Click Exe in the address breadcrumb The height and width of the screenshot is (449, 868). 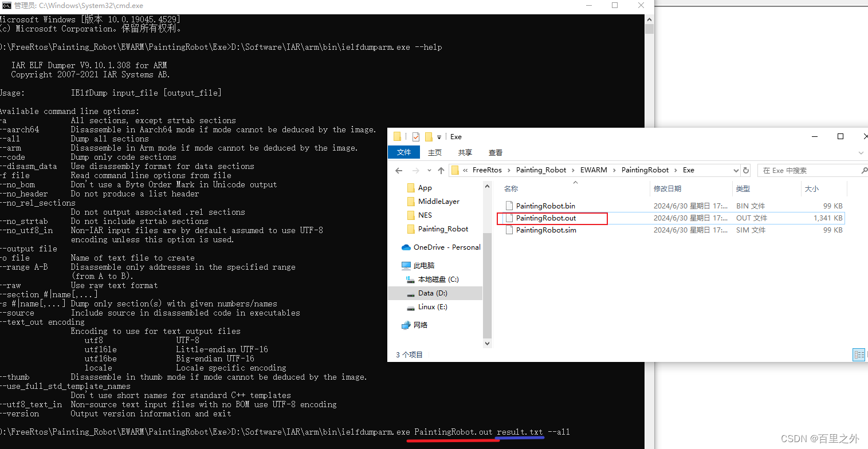(688, 170)
